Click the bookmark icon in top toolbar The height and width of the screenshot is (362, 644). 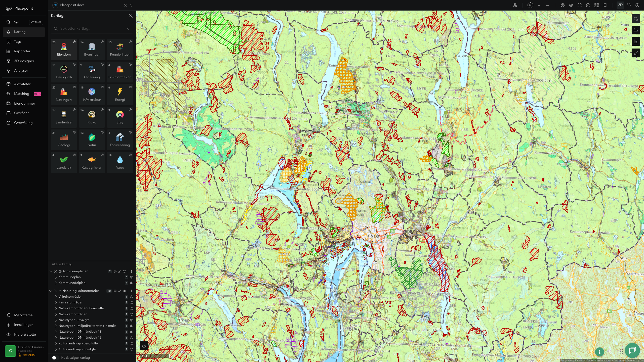pos(605,5)
